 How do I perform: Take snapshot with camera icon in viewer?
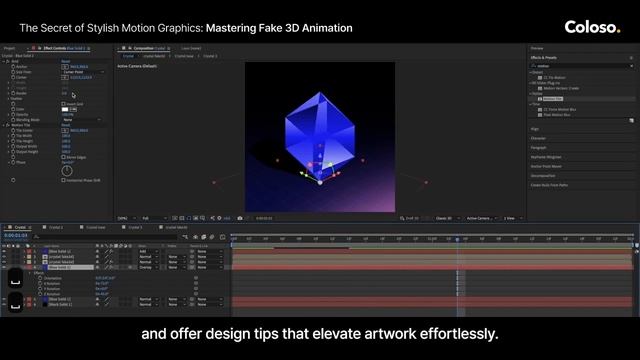pos(240,218)
